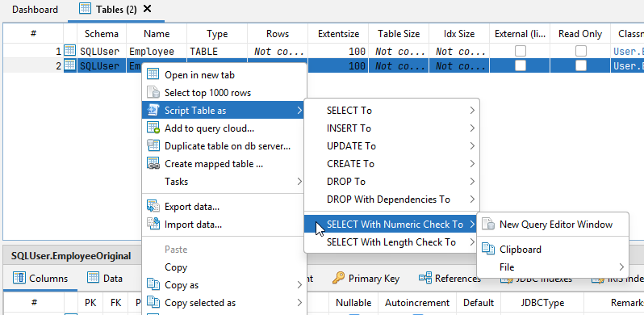The image size is (644, 315).
Task: Toggle Read Only checkbox in selected row
Action: point(581,65)
